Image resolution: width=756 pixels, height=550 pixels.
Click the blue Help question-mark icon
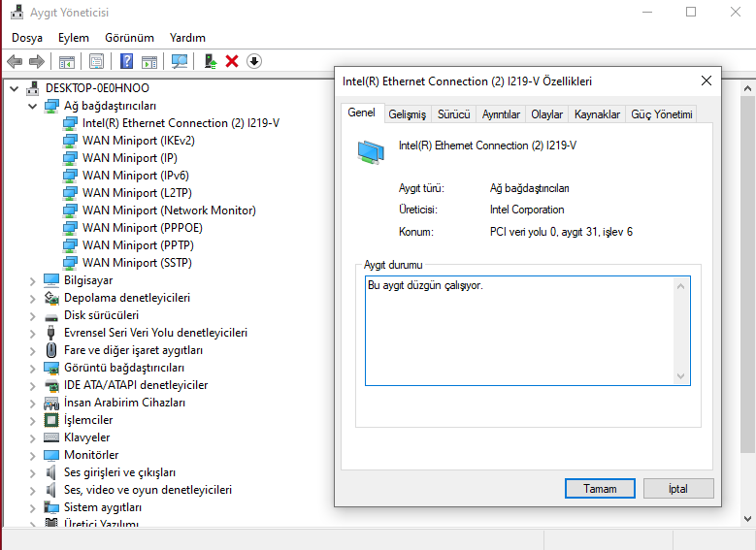(x=126, y=61)
